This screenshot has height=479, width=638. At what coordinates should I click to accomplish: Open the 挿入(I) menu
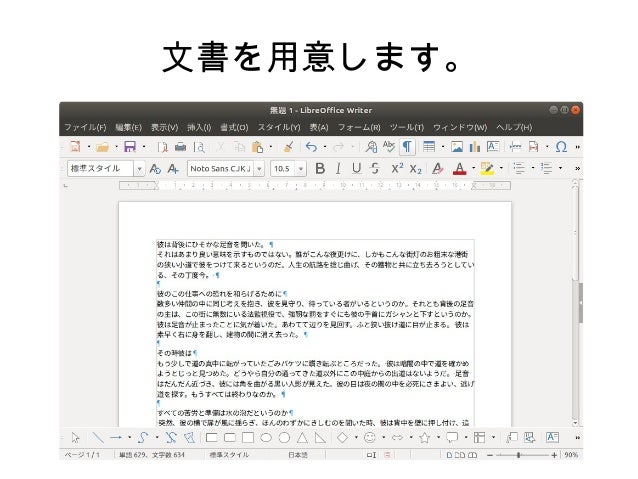tap(199, 127)
